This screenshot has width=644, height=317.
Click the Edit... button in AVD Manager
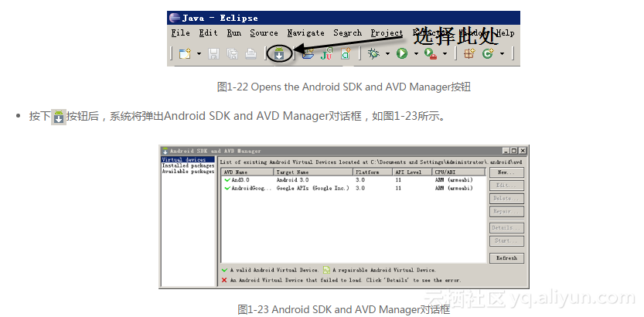506,186
